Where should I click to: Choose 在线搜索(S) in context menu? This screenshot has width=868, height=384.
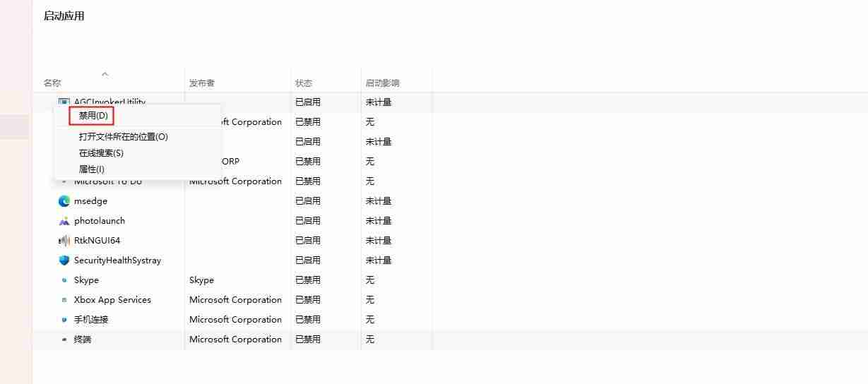(x=101, y=153)
